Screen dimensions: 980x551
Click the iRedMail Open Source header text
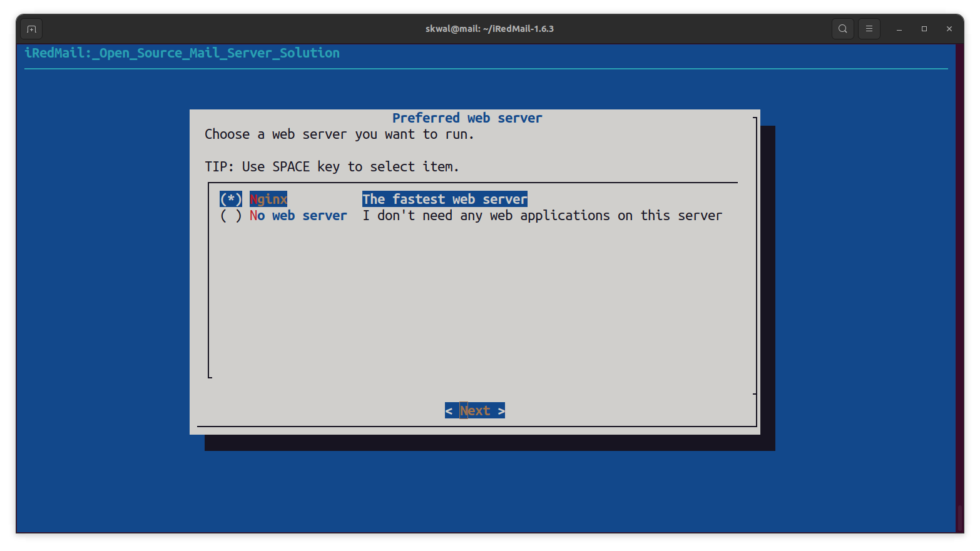tap(182, 53)
